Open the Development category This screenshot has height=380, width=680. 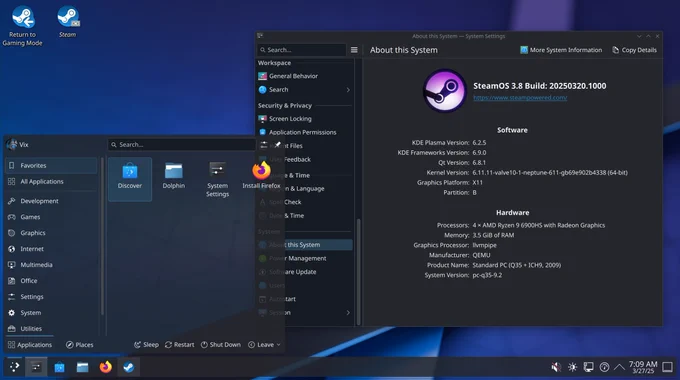pyautogui.click(x=51, y=201)
